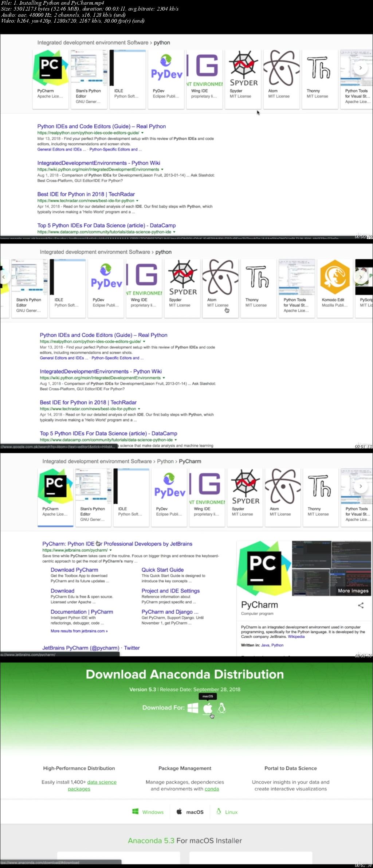Screen dimensions: 373x868
Task: Open Best IDE for Python in 2018 result, 00:00:40 frame
Action: (x=86, y=194)
